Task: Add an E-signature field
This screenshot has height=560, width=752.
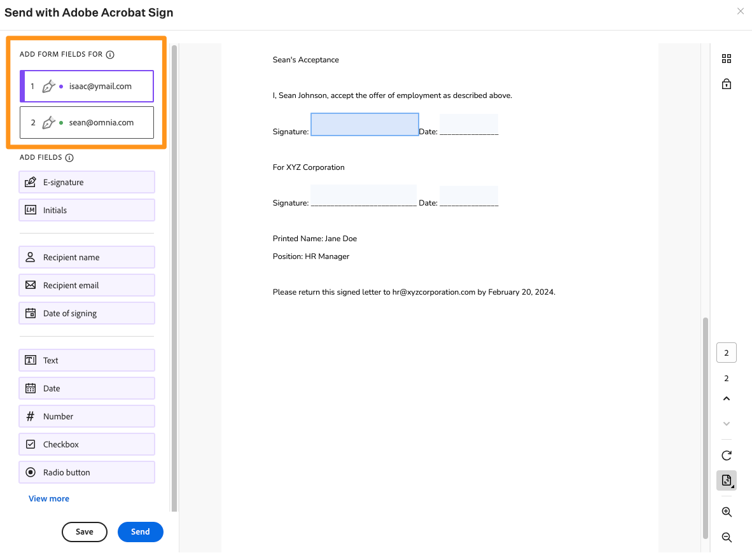Action: coord(87,183)
